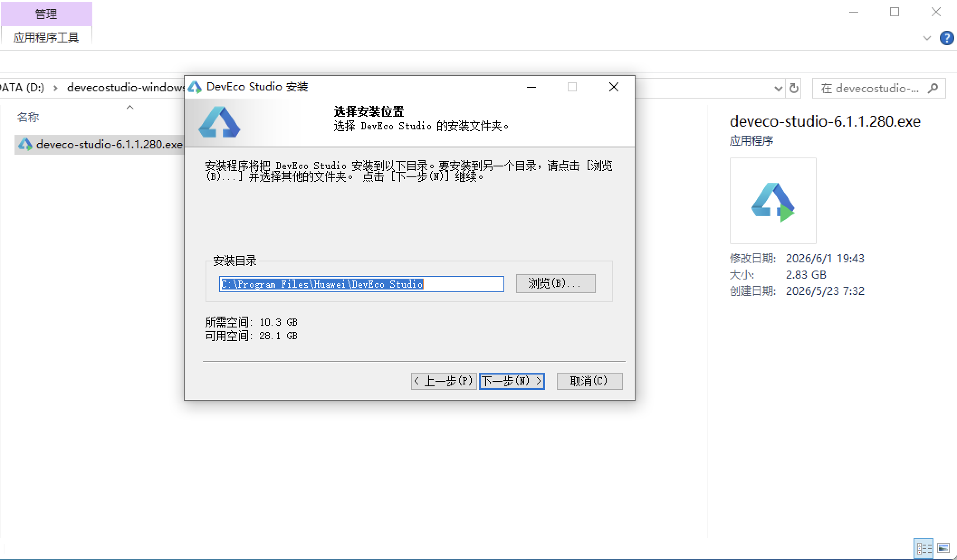Click the preview thumbnail of the DevEco installer
This screenshot has width=957, height=560.
coord(773,201)
